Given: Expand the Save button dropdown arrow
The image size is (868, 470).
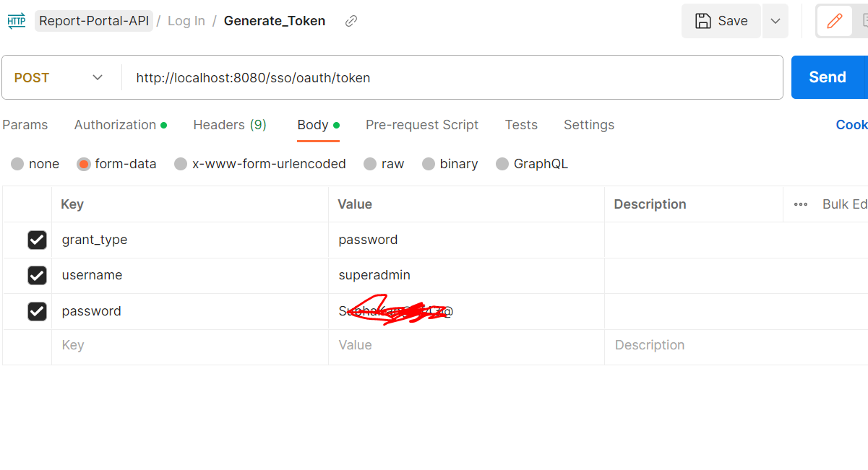Looking at the screenshot, I should (x=775, y=21).
